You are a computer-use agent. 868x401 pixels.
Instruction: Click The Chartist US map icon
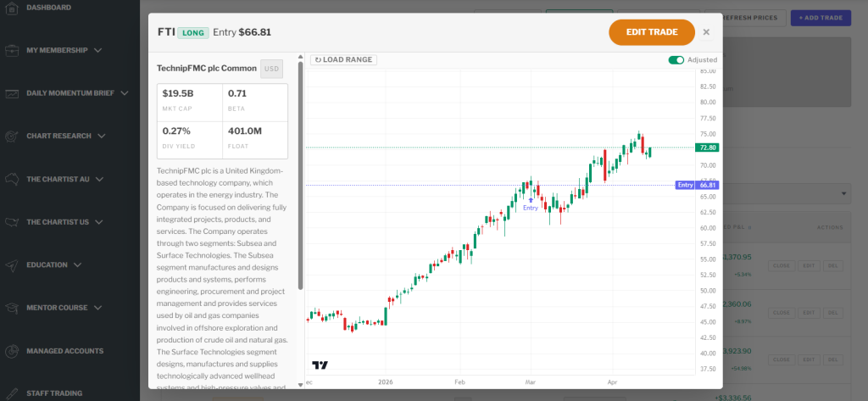12,222
